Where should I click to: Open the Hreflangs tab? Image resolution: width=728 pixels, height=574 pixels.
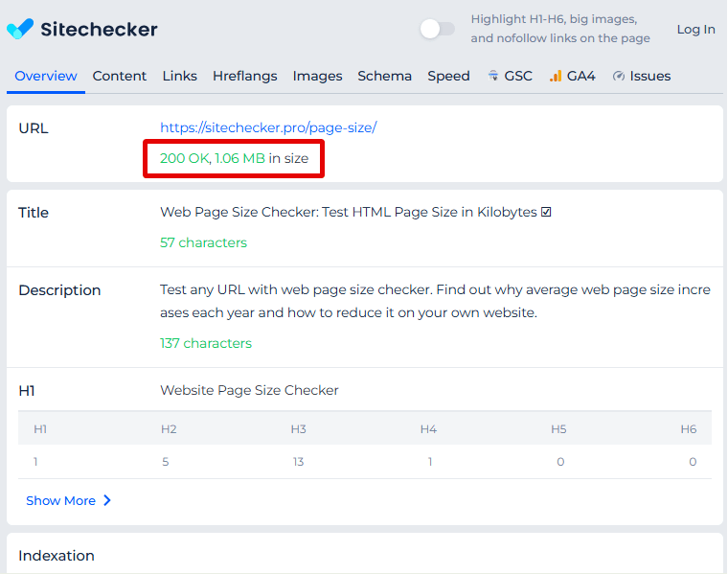(x=244, y=76)
